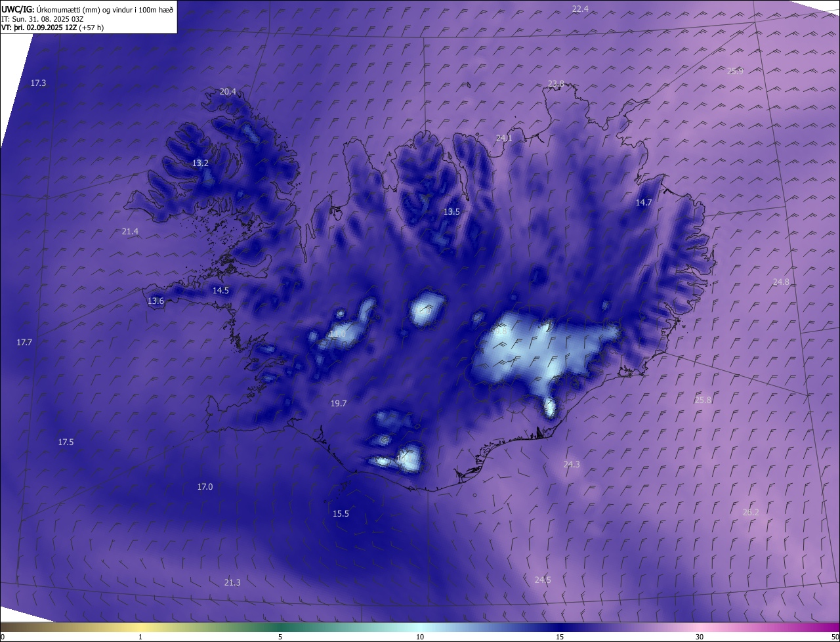Click the 13.5 value label
The image size is (840, 642).
(451, 211)
